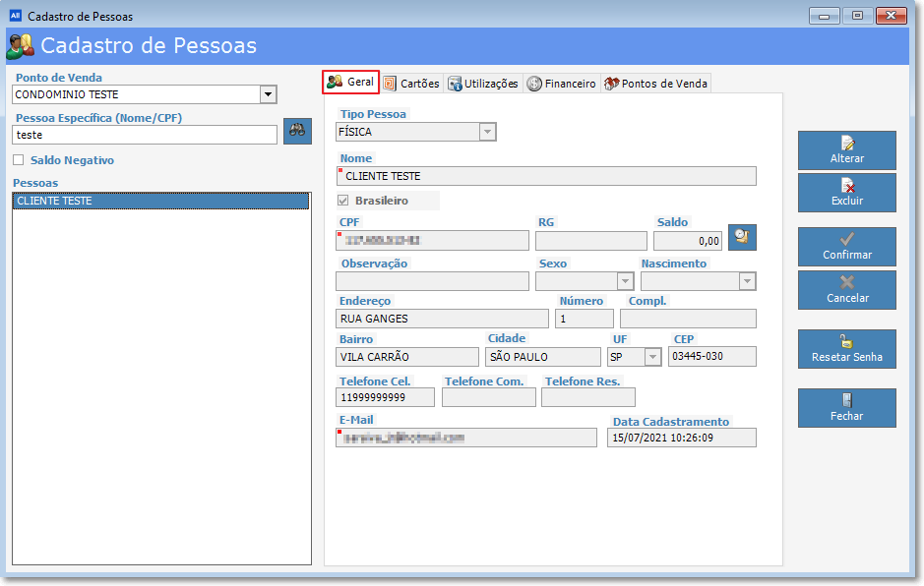924x586 pixels.
Task: Open the UF state dropdown
Action: click(650, 357)
